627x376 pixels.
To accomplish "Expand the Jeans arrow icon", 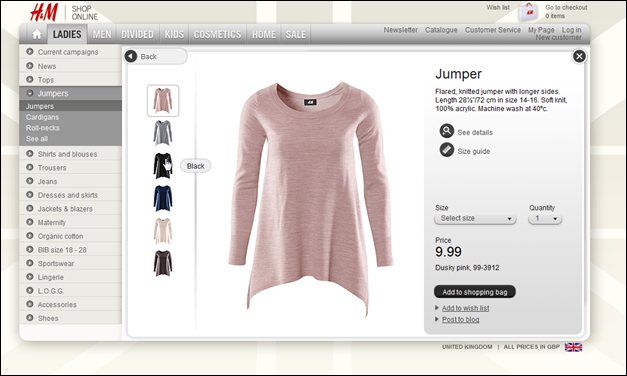I will pos(30,181).
